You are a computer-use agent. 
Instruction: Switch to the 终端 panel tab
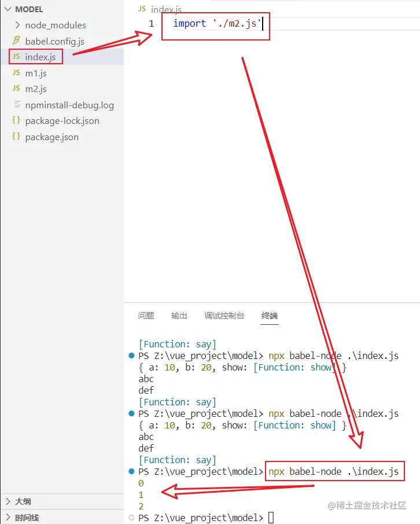click(270, 316)
